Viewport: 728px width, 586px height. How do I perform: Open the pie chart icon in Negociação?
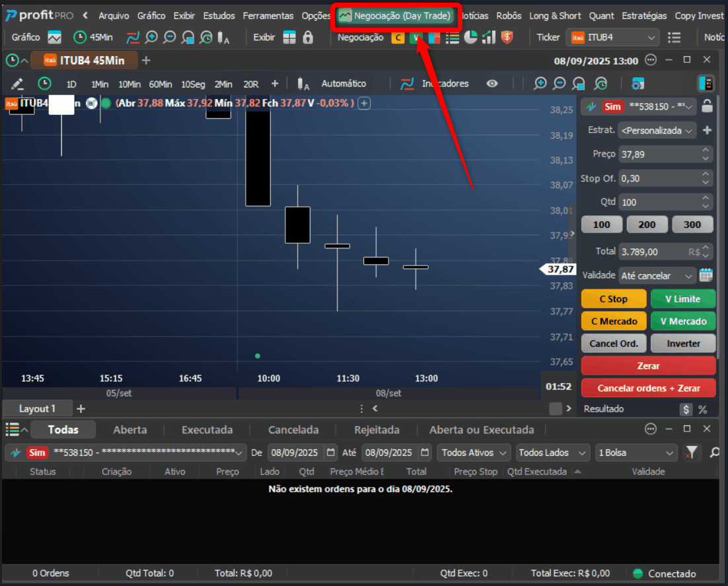[471, 37]
